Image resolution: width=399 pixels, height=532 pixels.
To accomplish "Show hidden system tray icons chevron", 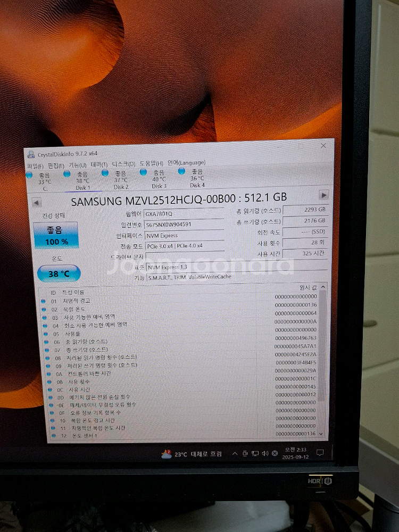I will pos(235,454).
